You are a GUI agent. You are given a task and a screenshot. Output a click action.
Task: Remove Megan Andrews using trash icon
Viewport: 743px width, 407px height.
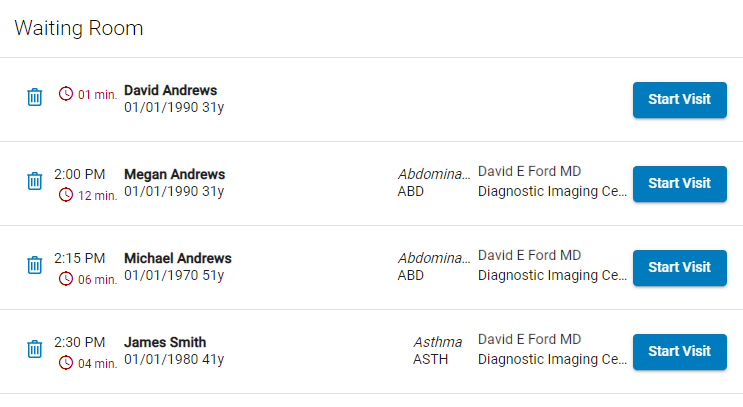point(35,181)
